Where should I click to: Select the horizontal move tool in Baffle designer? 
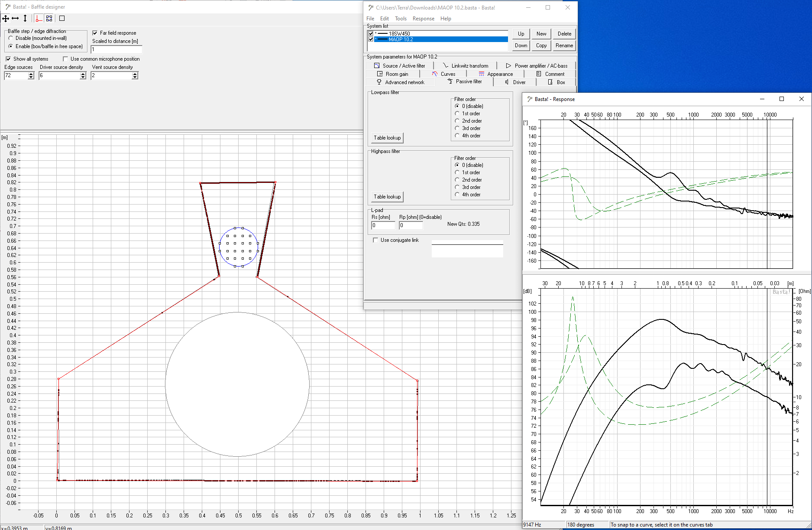click(x=15, y=18)
